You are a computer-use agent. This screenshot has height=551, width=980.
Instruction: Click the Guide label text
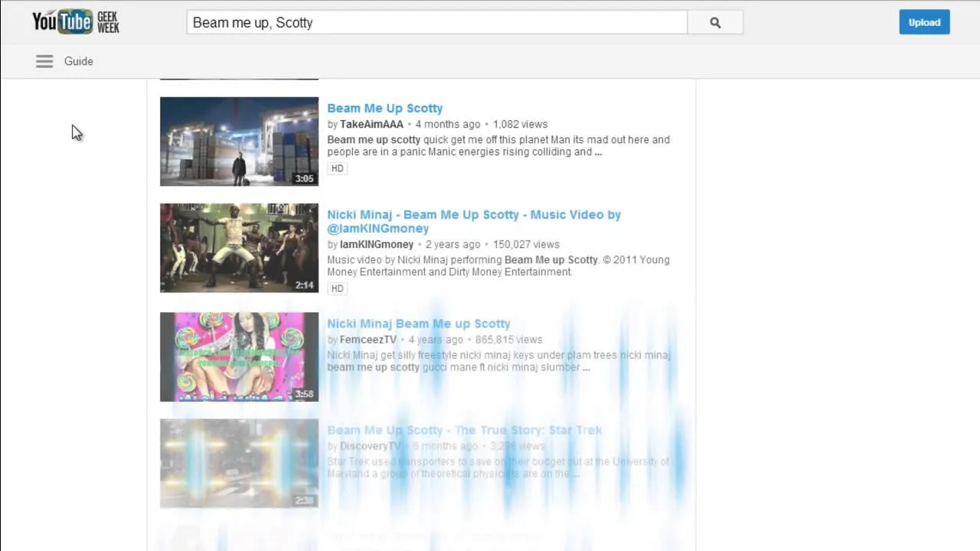(78, 61)
